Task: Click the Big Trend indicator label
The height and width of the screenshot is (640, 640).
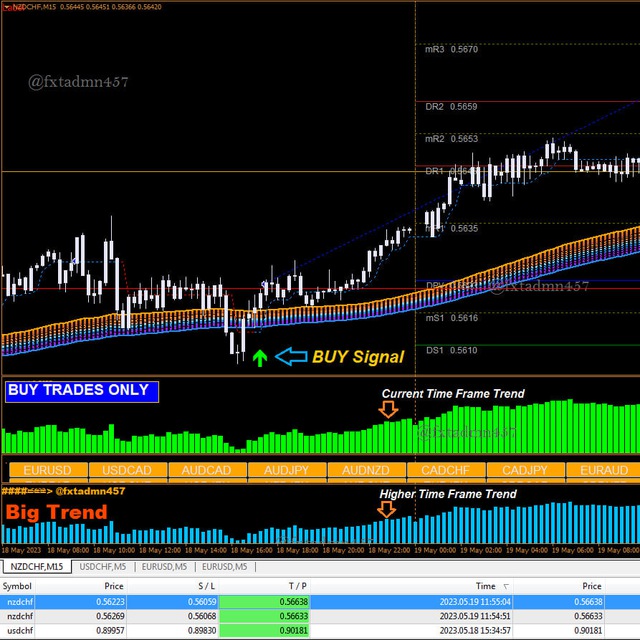Action: [x=57, y=512]
